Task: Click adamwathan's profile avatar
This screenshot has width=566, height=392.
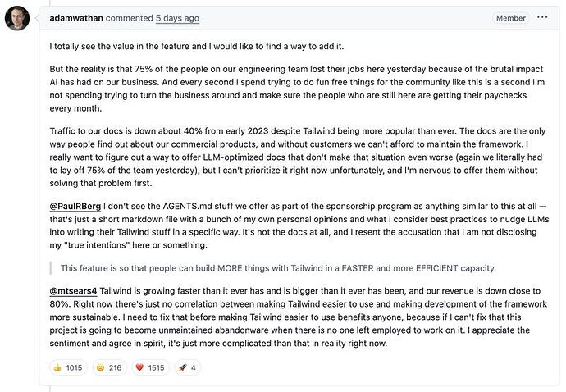Action: point(17,18)
